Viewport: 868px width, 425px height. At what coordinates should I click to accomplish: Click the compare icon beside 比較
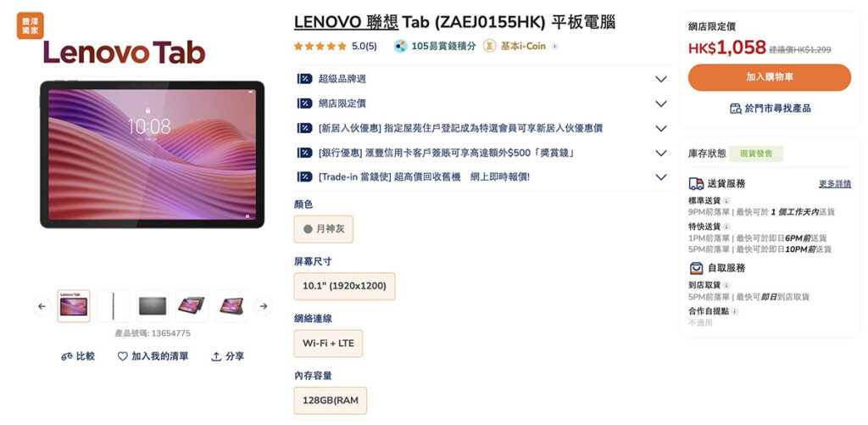(x=66, y=357)
